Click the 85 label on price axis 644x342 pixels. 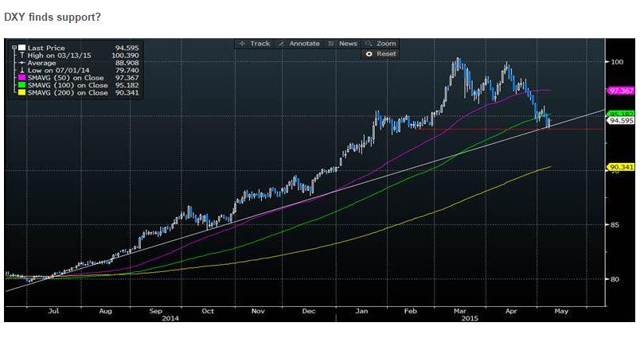click(615, 225)
